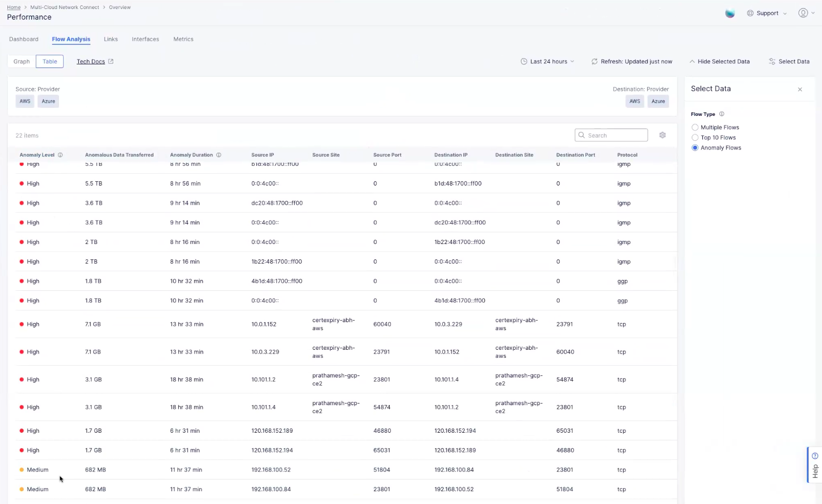The height and width of the screenshot is (504, 822).
Task: Select the Multiple Flows radio button
Action: pyautogui.click(x=695, y=128)
